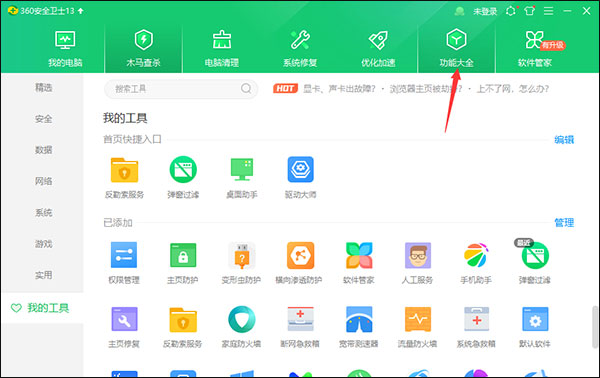The image size is (600, 378).
Task: Open 横向渗透防护 tool
Action: 300,263
